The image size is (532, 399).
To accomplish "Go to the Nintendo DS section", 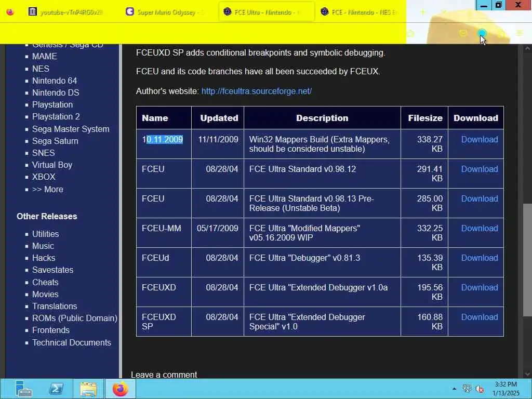I will [56, 92].
